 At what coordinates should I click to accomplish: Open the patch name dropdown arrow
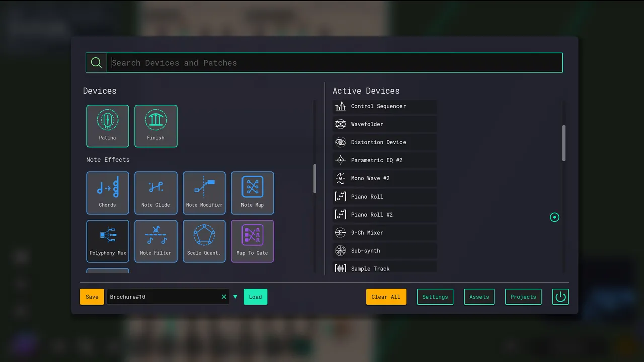(235, 297)
